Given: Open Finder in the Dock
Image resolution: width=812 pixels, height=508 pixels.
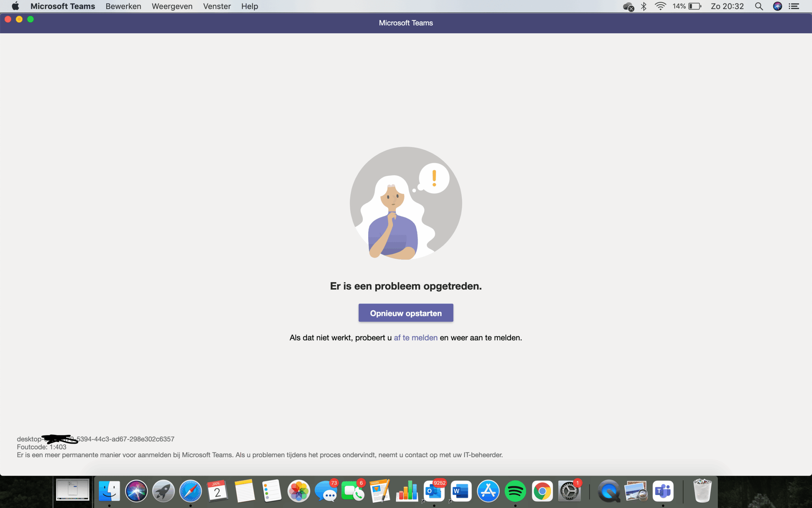Looking at the screenshot, I should click(109, 491).
